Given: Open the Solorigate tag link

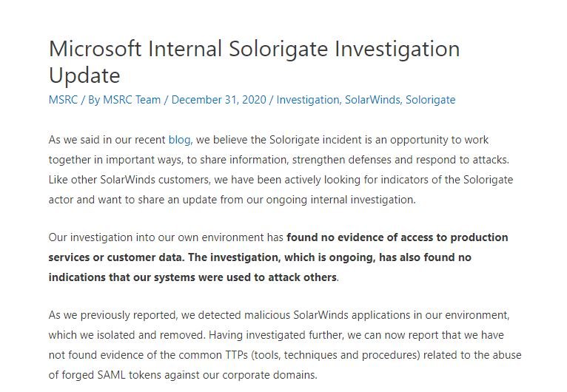Looking at the screenshot, I should [430, 100].
